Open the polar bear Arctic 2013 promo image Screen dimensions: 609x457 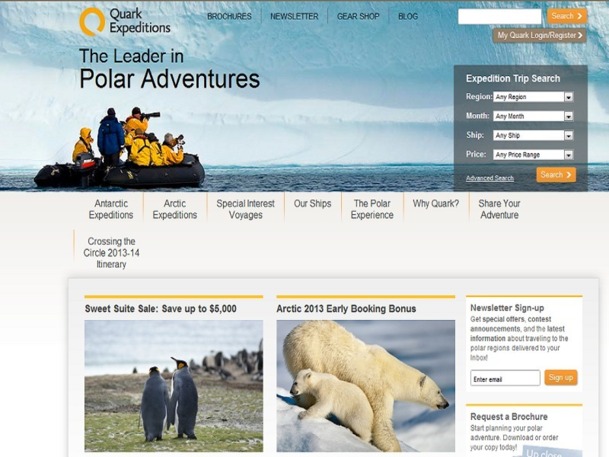[x=365, y=386]
